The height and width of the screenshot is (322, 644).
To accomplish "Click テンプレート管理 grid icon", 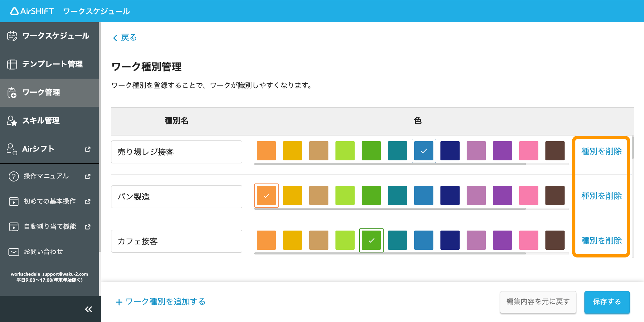I will 12,64.
